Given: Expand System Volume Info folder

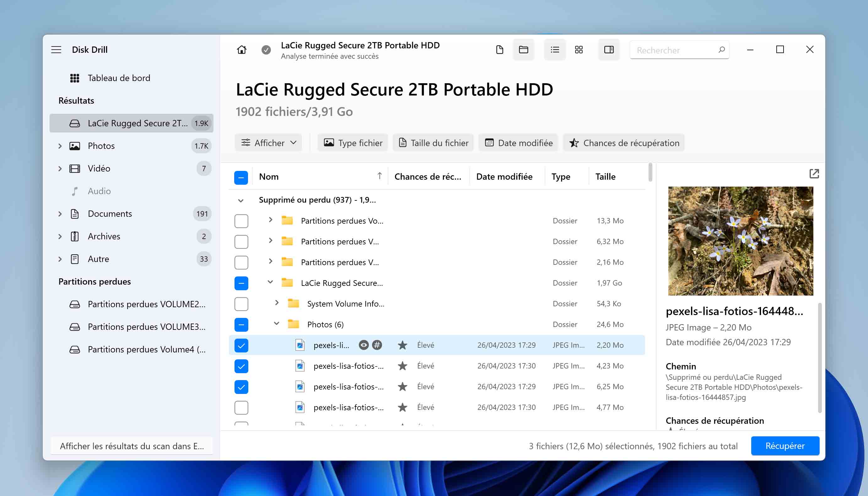Looking at the screenshot, I should point(277,303).
